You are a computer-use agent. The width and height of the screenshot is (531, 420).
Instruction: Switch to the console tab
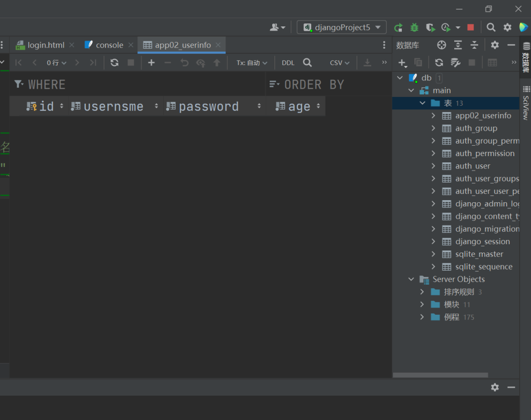pyautogui.click(x=109, y=45)
